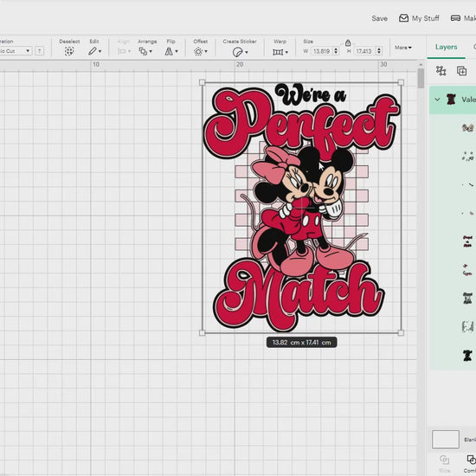Expand the Offset dropdown arrow
The height and width of the screenshot is (476, 476).
point(206,52)
